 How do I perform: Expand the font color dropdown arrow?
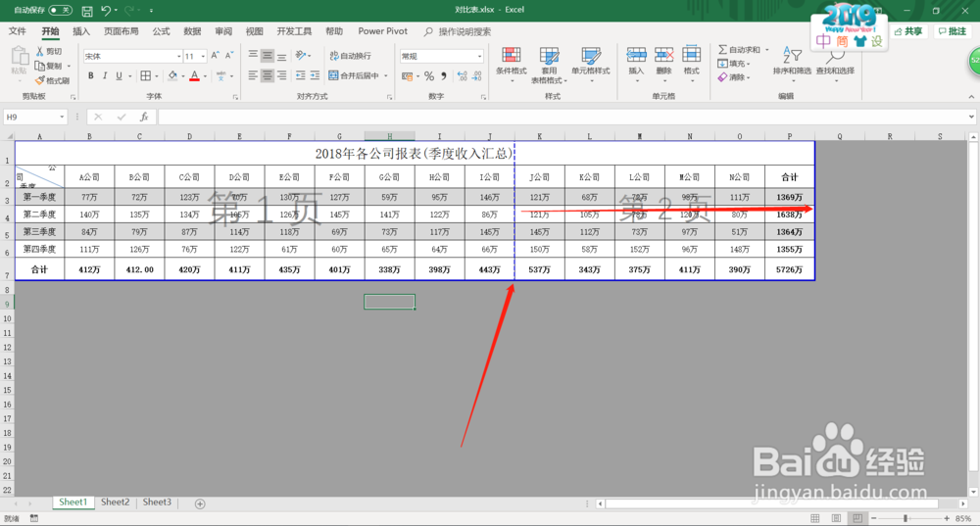coord(205,76)
